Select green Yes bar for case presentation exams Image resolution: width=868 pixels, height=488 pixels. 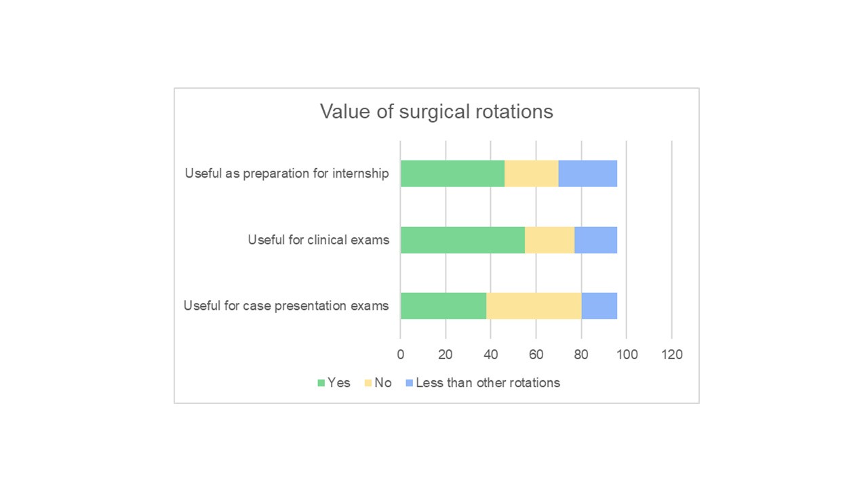pyautogui.click(x=443, y=306)
